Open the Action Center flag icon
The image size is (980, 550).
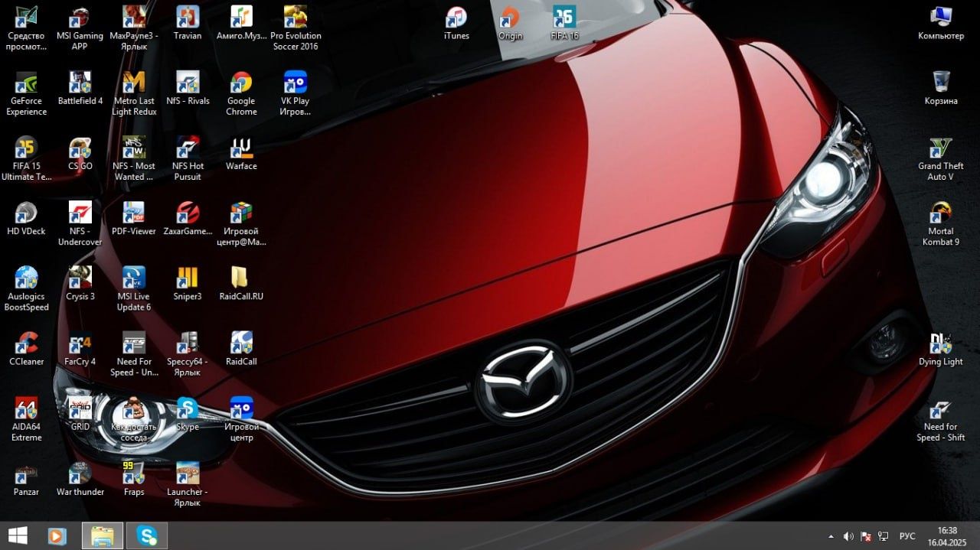(x=866, y=536)
